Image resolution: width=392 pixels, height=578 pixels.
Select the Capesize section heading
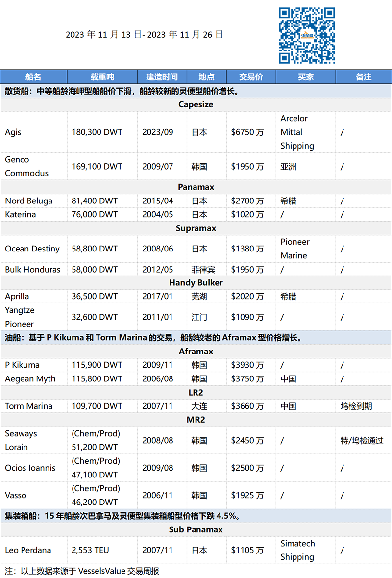click(x=196, y=105)
